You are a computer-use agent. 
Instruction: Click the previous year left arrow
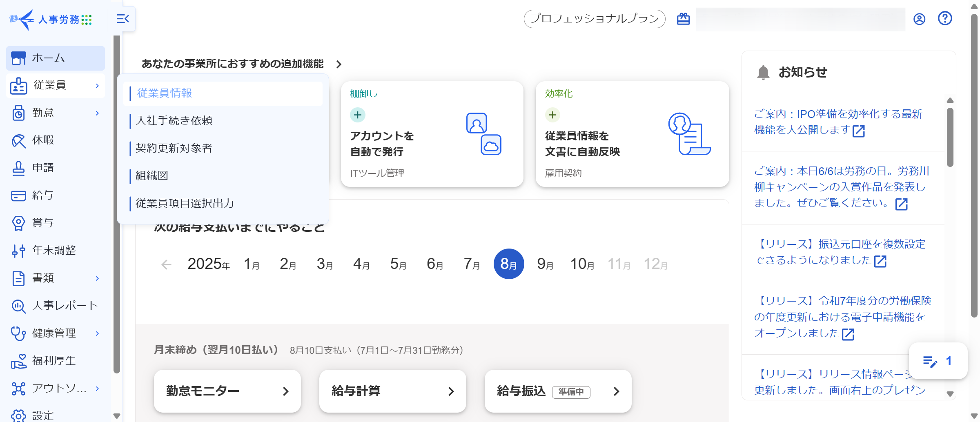166,264
